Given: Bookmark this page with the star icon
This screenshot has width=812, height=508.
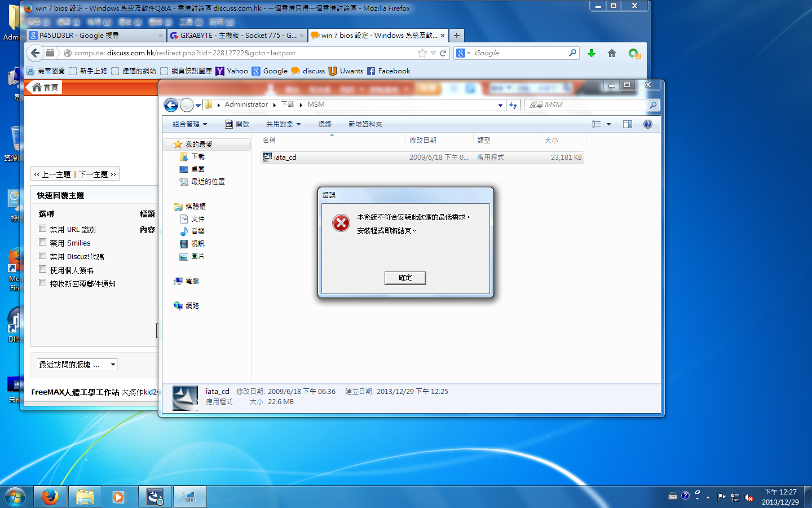Looking at the screenshot, I should (x=422, y=53).
